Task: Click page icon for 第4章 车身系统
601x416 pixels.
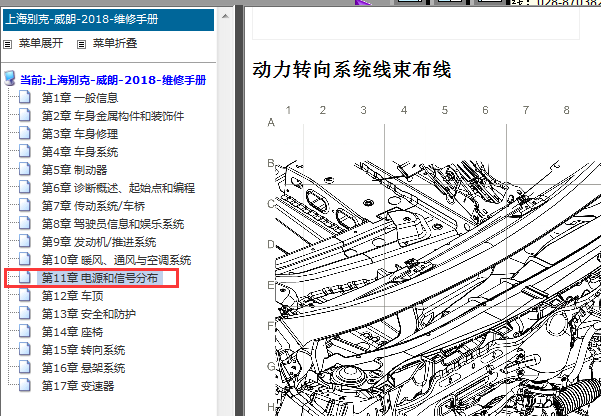Action: tap(25, 151)
